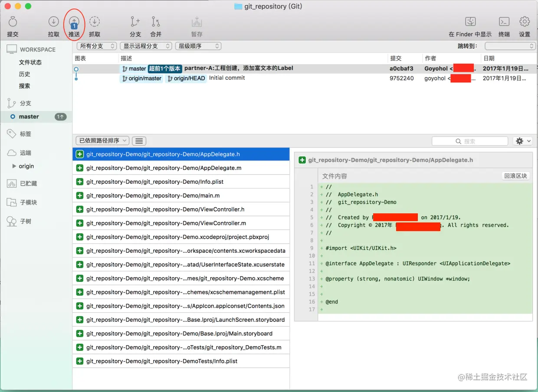Click the origin/master branch label
Viewport: 538px width, 392px height.
click(x=141, y=78)
